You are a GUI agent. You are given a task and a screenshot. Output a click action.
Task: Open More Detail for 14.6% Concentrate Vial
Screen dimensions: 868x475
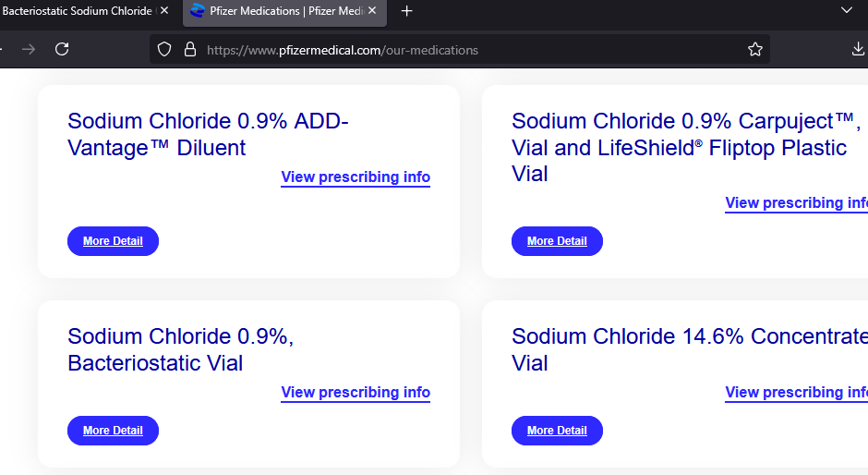(x=557, y=431)
